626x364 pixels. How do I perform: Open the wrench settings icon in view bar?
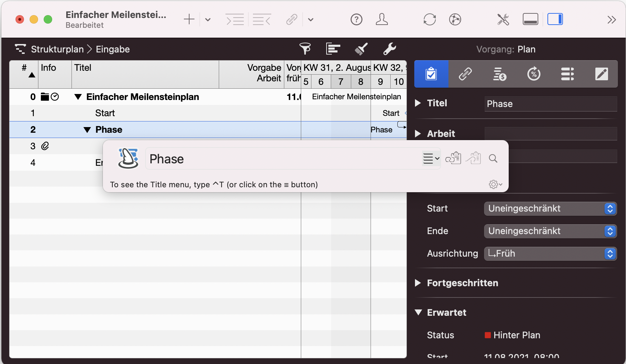389,49
